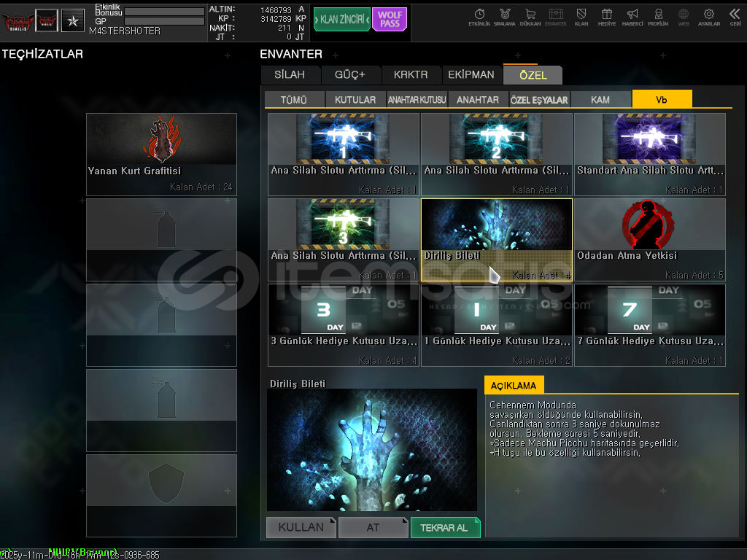
Task: Open the Envanter icon in top bar
Action: click(555, 17)
